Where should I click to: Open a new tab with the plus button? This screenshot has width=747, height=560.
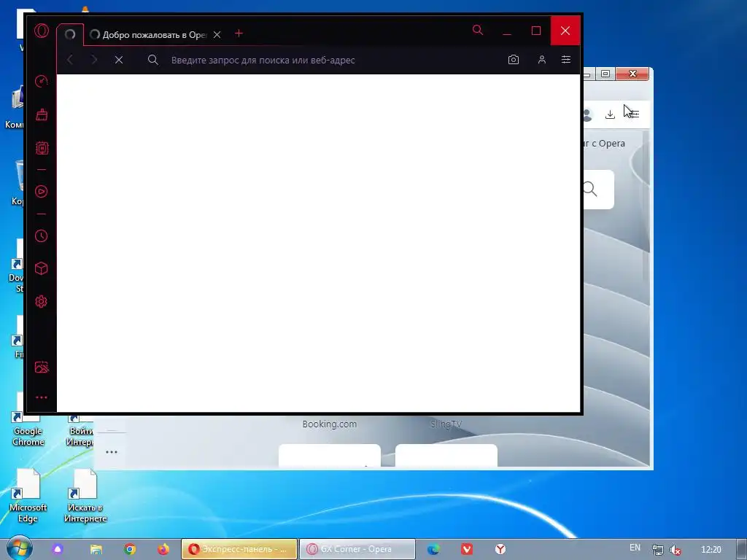[239, 34]
